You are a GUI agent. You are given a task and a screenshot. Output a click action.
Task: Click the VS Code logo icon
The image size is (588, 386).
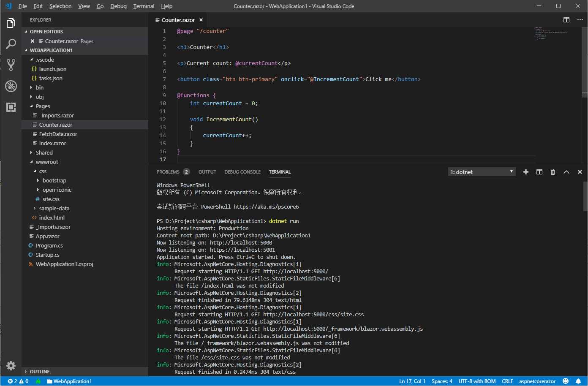[x=8, y=6]
